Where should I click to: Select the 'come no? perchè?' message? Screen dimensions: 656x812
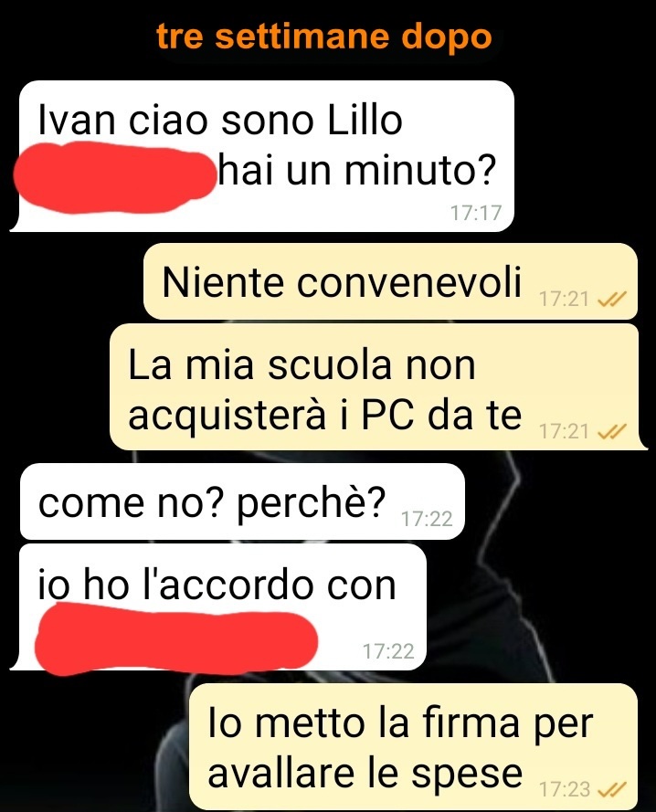coord(242,501)
